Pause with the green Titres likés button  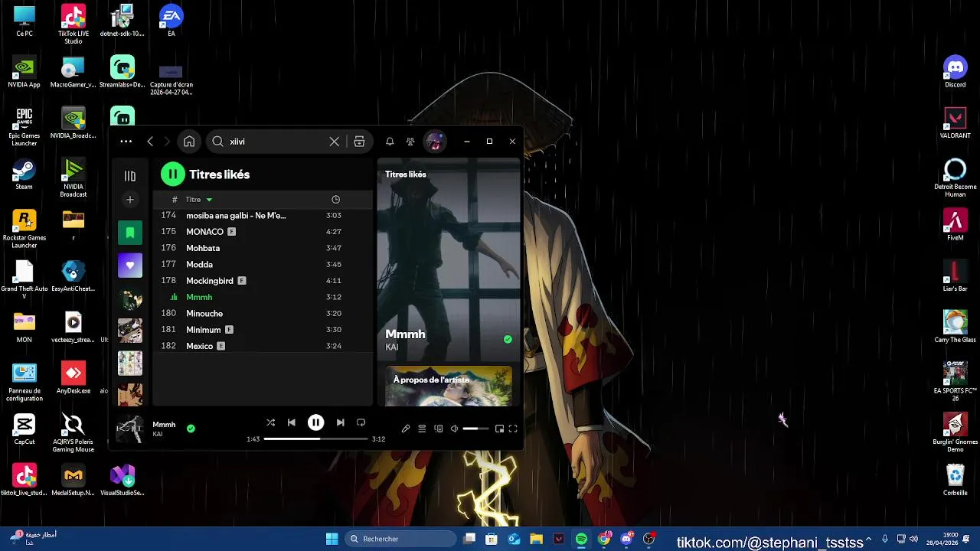click(173, 174)
